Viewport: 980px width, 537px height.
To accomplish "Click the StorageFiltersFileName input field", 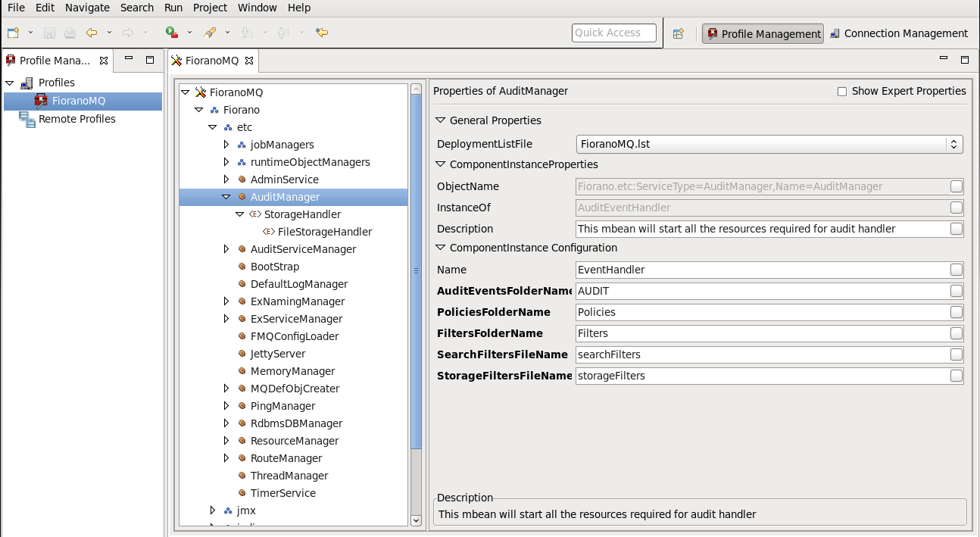I will [762, 376].
